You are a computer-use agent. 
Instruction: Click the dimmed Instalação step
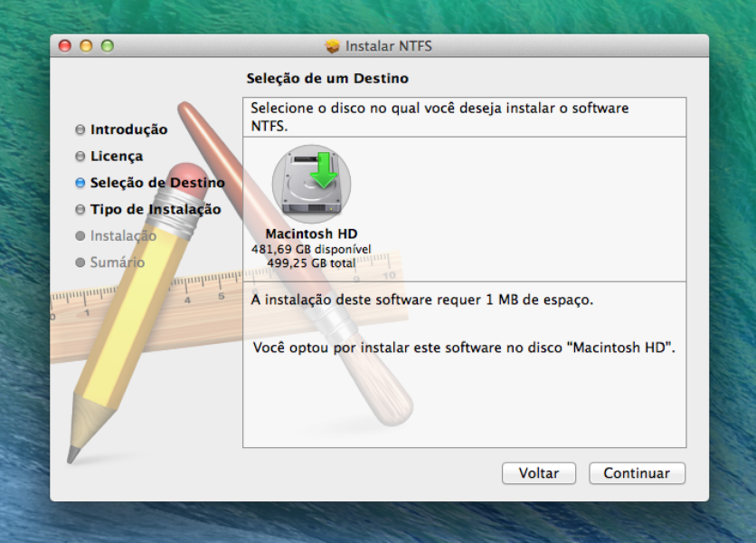click(123, 235)
